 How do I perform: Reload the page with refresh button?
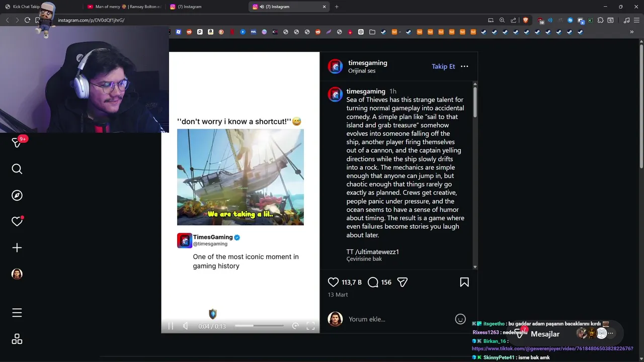(x=27, y=20)
